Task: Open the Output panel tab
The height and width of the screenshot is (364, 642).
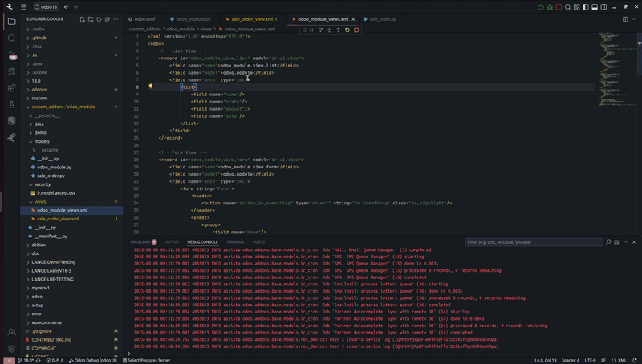Action: point(172,241)
